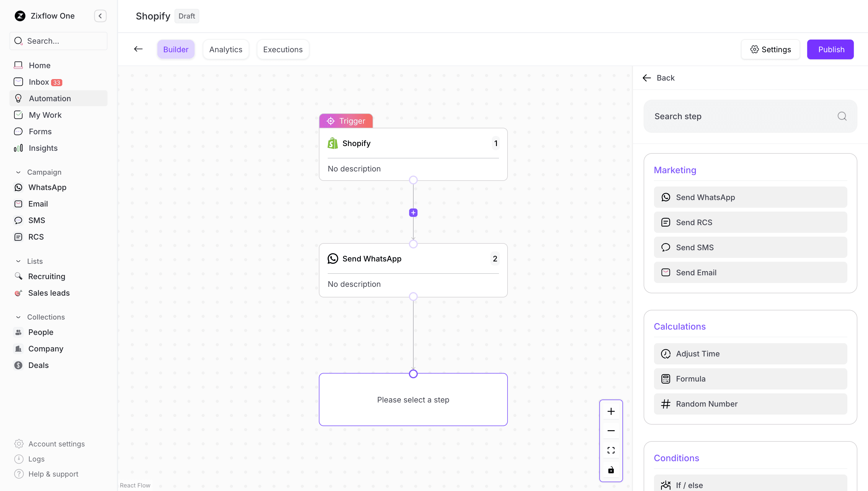Collapse the left sidebar with chevron button

pyautogui.click(x=100, y=16)
